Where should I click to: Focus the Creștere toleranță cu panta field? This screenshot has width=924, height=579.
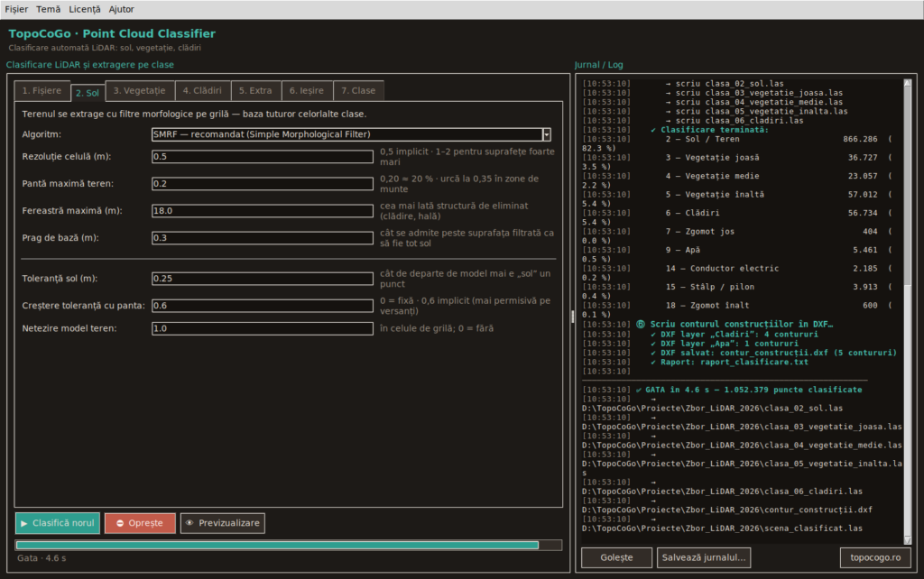(263, 306)
